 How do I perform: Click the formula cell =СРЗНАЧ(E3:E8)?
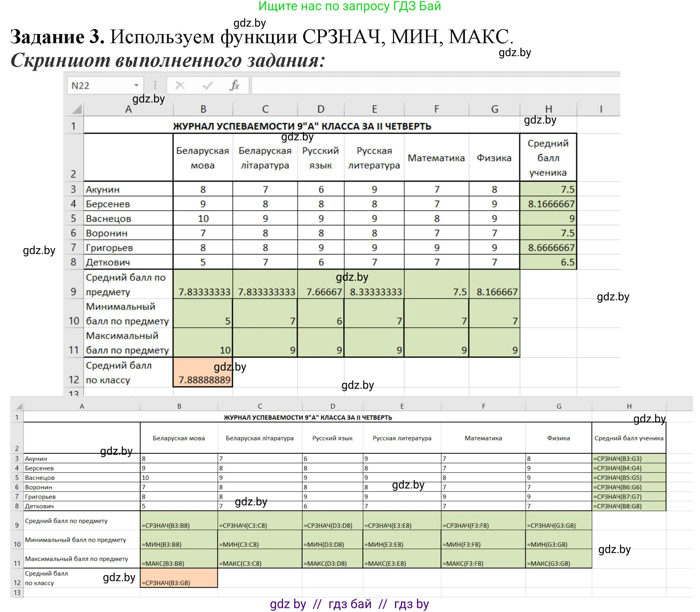(402, 520)
